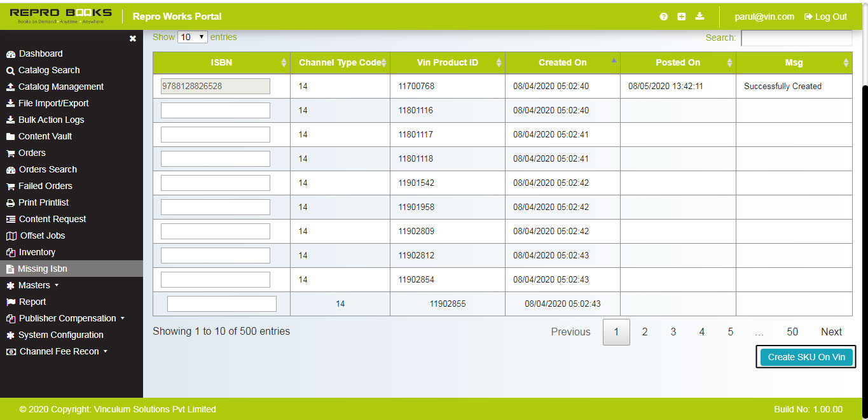Sort by Vin Product ID column
This screenshot has height=420, width=868.
tap(446, 62)
